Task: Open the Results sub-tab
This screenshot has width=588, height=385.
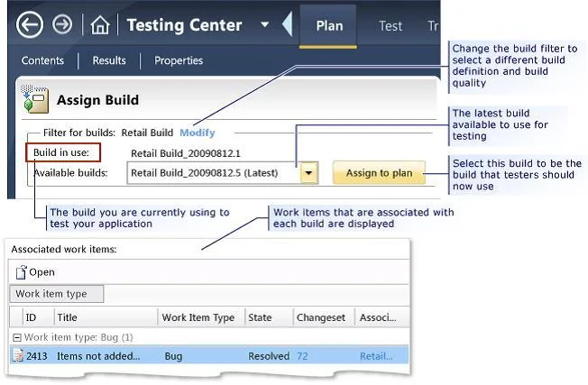Action: click(109, 60)
